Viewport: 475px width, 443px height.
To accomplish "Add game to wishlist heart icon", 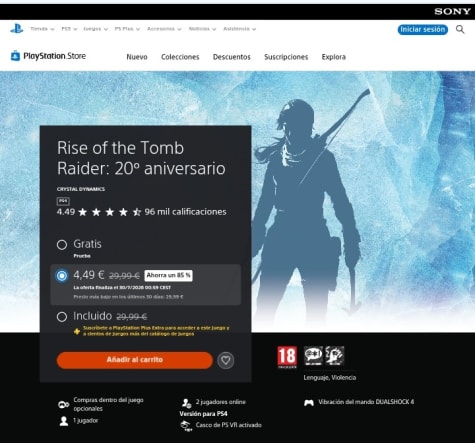I will tap(226, 360).
